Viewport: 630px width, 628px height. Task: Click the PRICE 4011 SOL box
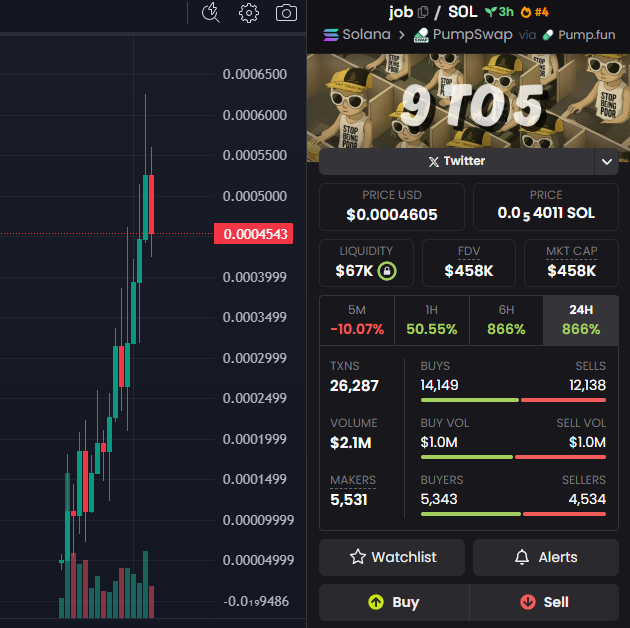pyautogui.click(x=546, y=207)
